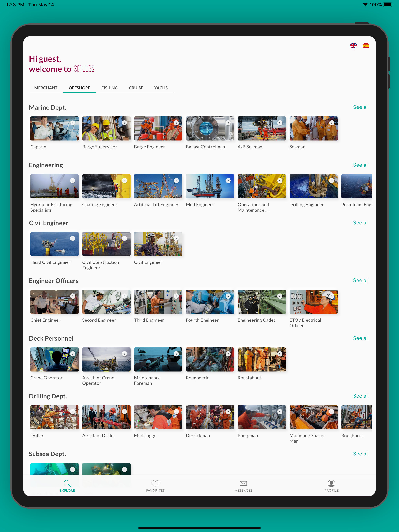Open the Second Engineer thumbnail
The height and width of the screenshot is (532, 399).
(106, 302)
